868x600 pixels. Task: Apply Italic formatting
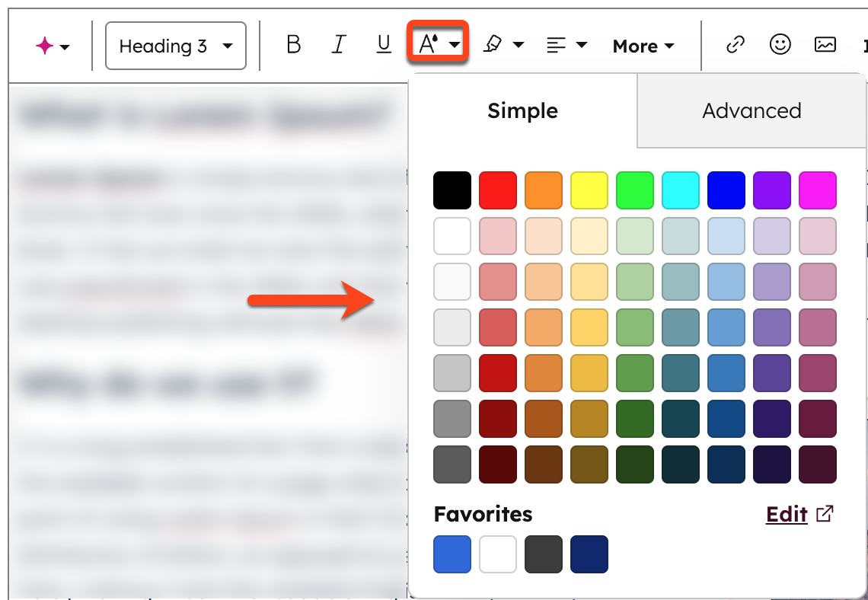click(x=339, y=45)
